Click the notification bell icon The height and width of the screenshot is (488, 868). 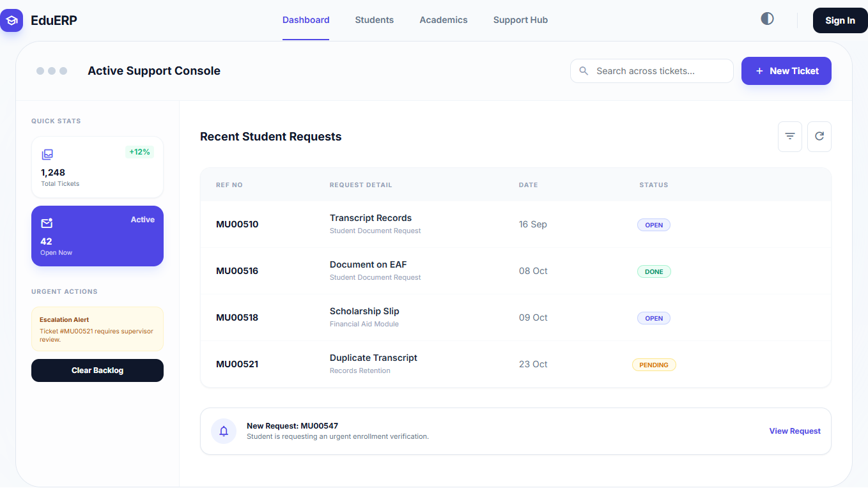224,431
